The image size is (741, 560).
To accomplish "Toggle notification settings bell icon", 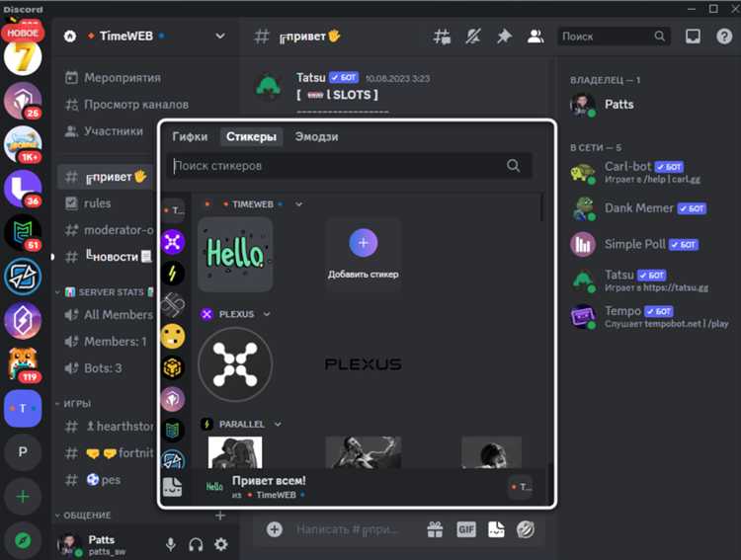I will (x=473, y=37).
